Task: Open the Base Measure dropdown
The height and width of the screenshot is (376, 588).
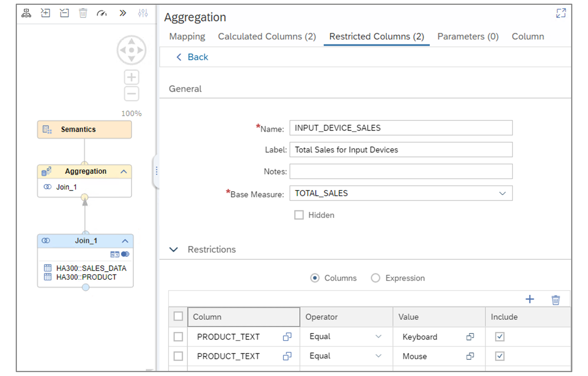Action: pos(502,194)
